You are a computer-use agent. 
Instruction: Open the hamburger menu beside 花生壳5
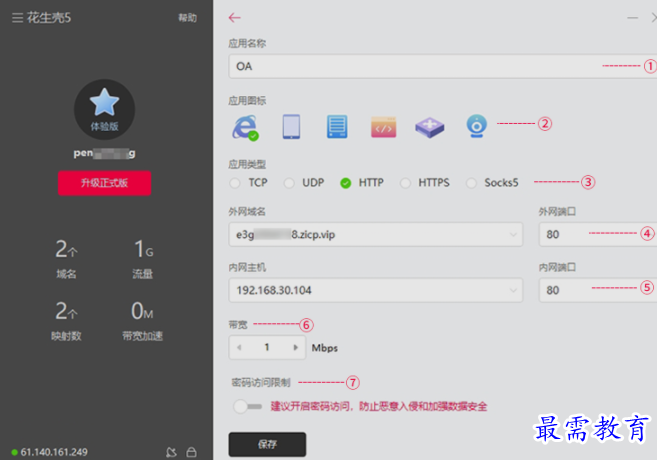click(x=17, y=18)
